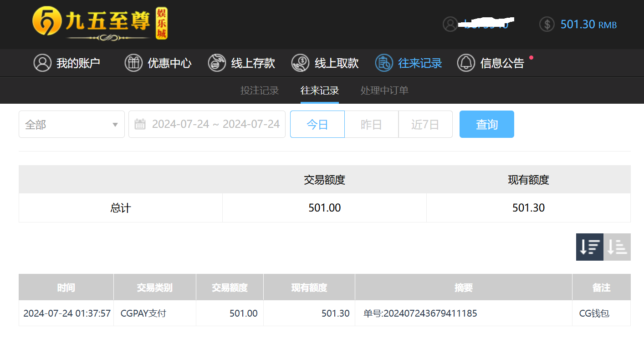Viewport: 644px width, 338px height.
Task: Click the 九五至尊 logo
Action: click(x=100, y=23)
